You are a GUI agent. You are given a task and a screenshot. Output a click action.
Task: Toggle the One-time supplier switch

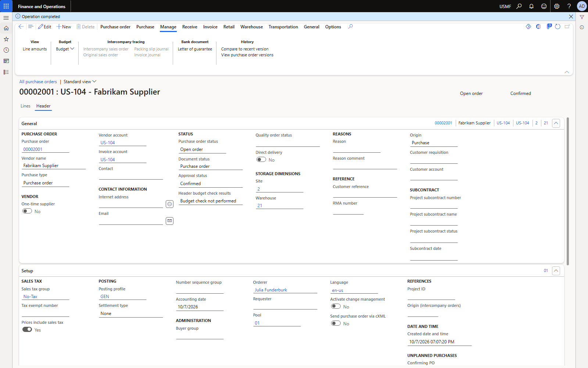pos(27,211)
